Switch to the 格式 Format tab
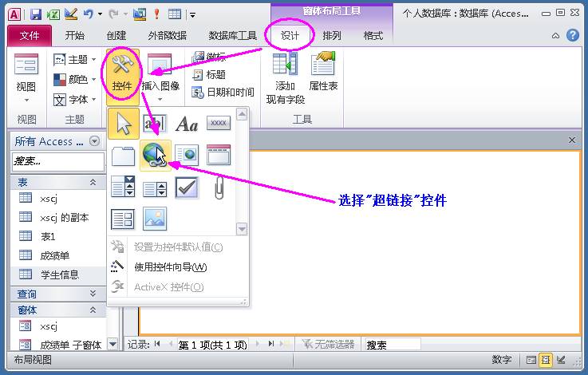The width and height of the screenshot is (588, 375). 373,36
